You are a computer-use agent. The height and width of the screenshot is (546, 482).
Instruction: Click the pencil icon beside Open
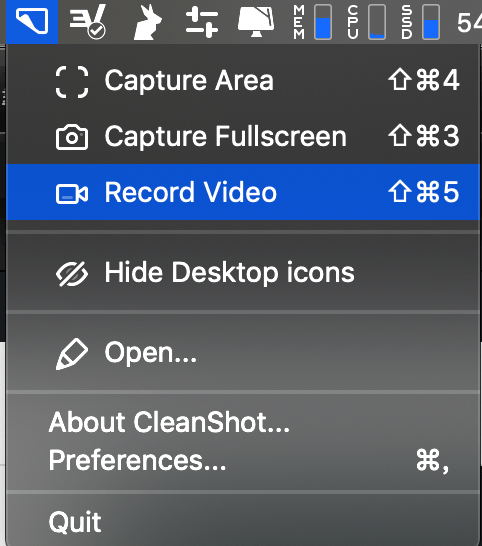[72, 353]
